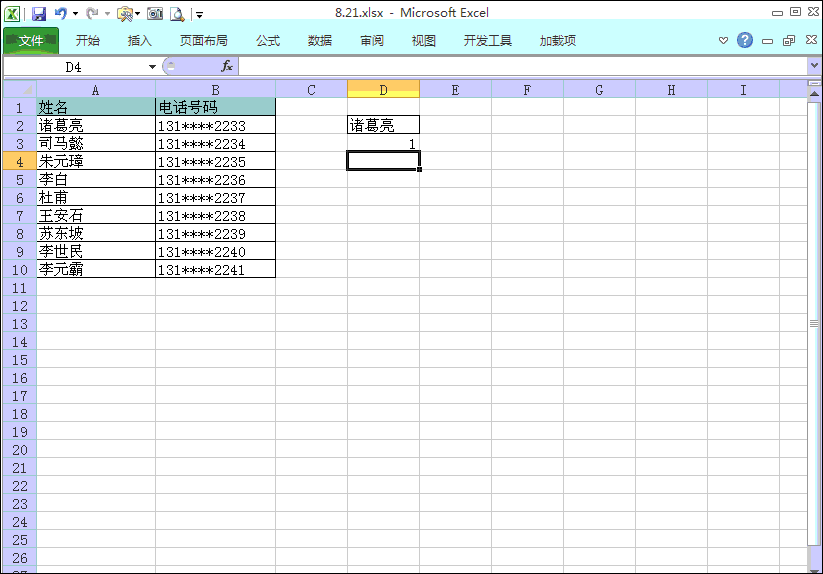Image resolution: width=823 pixels, height=574 pixels.
Task: Click into the formula bar input
Action: point(523,67)
